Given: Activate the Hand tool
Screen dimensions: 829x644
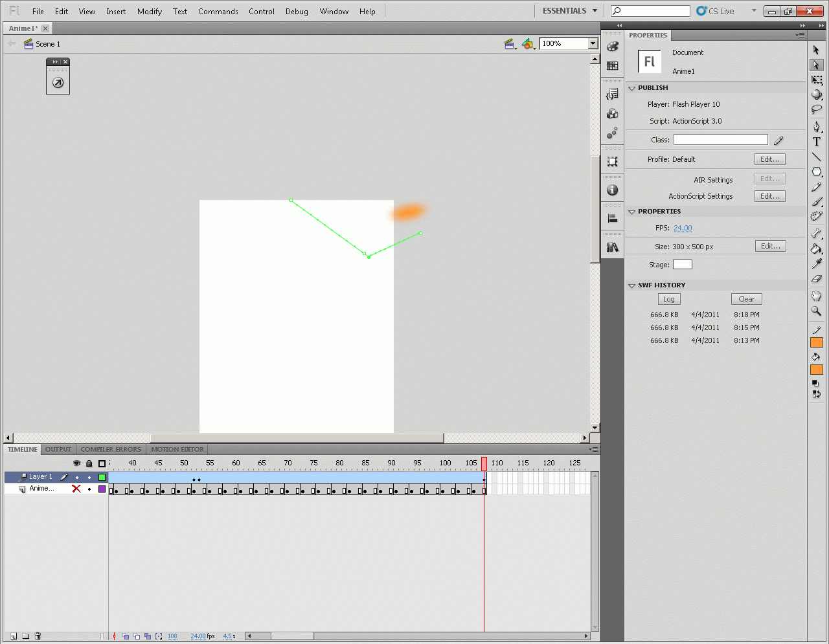Looking at the screenshot, I should click(x=816, y=296).
